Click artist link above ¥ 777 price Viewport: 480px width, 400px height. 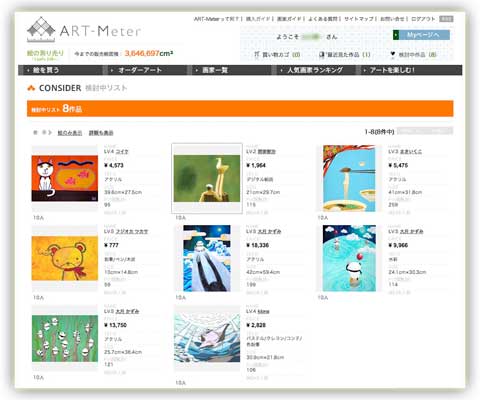[132, 231]
